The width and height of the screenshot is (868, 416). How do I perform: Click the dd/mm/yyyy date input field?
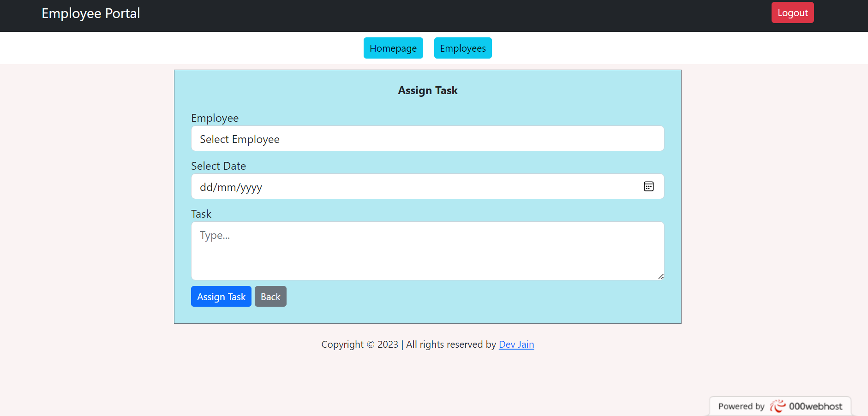point(415,186)
